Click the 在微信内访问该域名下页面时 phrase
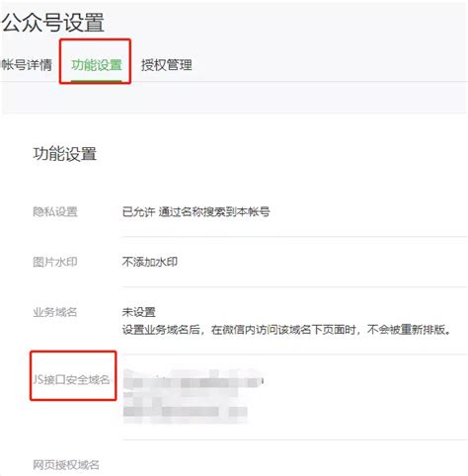 pyautogui.click(x=283, y=329)
